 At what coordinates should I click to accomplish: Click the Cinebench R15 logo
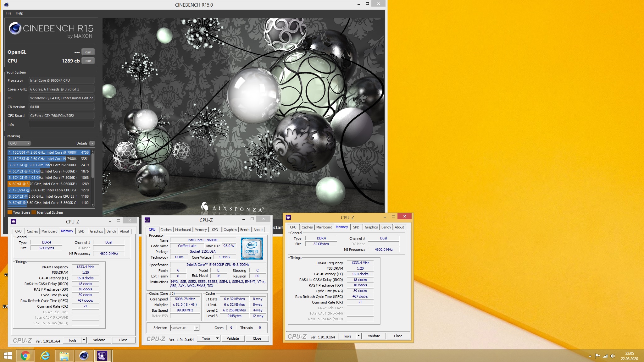click(51, 30)
